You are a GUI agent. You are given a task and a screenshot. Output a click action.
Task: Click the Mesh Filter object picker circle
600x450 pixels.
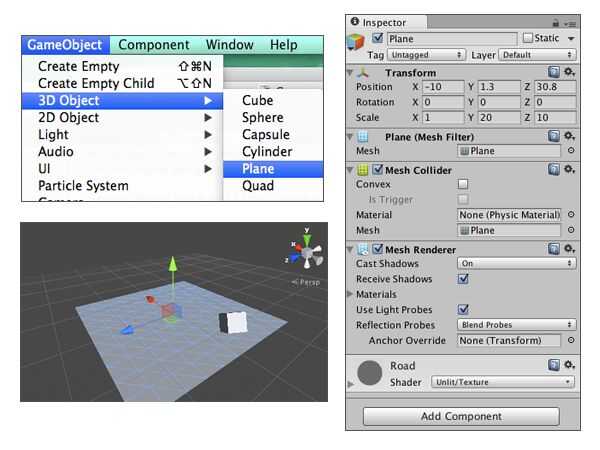[x=571, y=151]
